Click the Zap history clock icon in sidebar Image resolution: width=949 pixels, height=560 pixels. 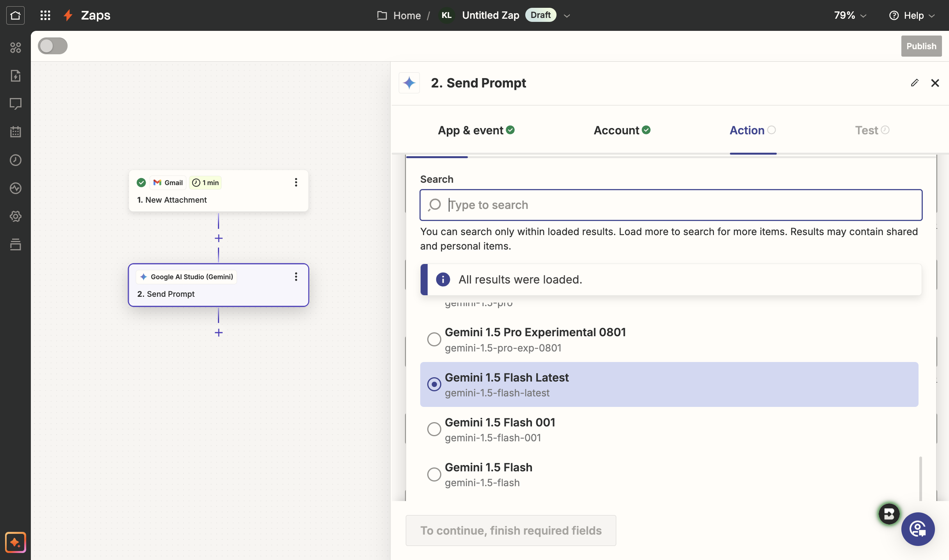[15, 160]
